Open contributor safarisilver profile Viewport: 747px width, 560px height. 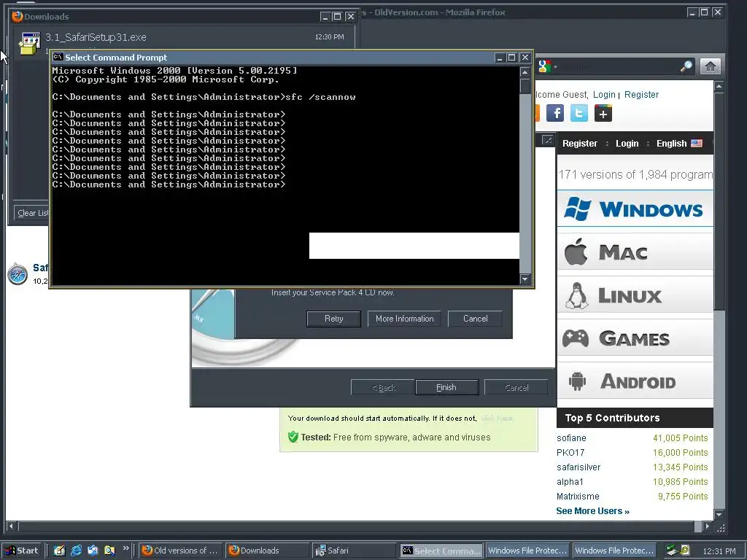[578, 467]
